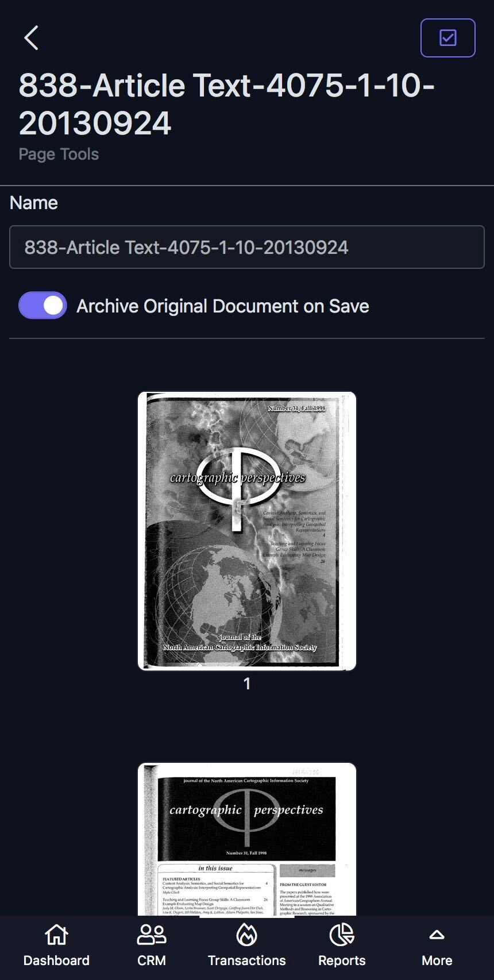Click the page number 1 label
Viewport: 494px width, 980px height.
pos(247,684)
